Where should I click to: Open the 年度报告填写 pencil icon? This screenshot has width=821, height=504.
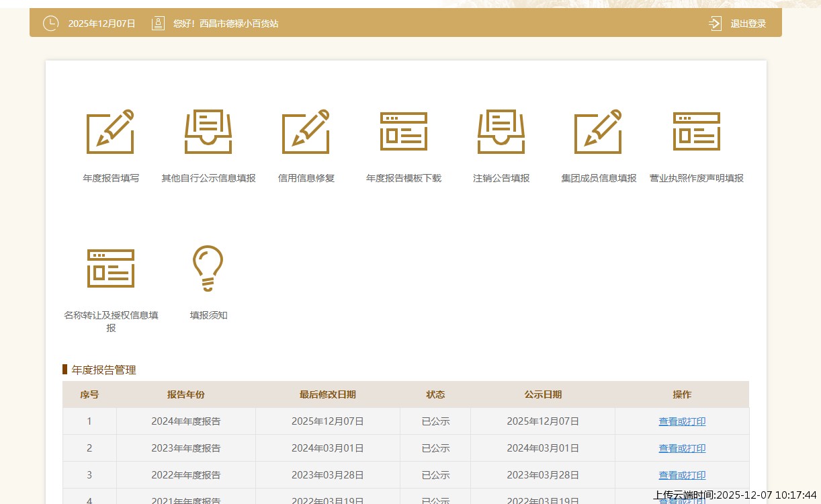pyautogui.click(x=111, y=132)
